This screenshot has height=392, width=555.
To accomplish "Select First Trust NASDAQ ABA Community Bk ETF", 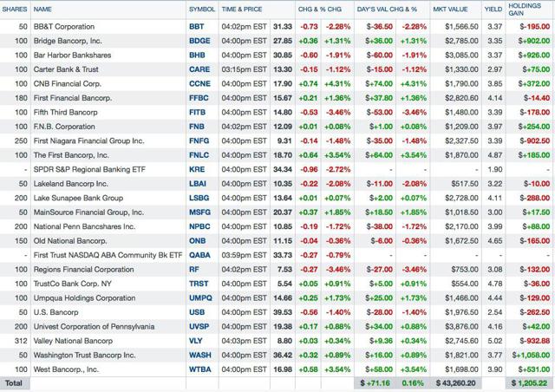I will coord(108,255).
